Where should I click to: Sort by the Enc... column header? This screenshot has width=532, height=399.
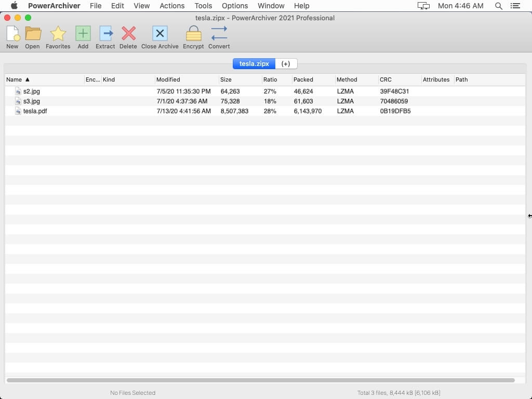pos(92,79)
